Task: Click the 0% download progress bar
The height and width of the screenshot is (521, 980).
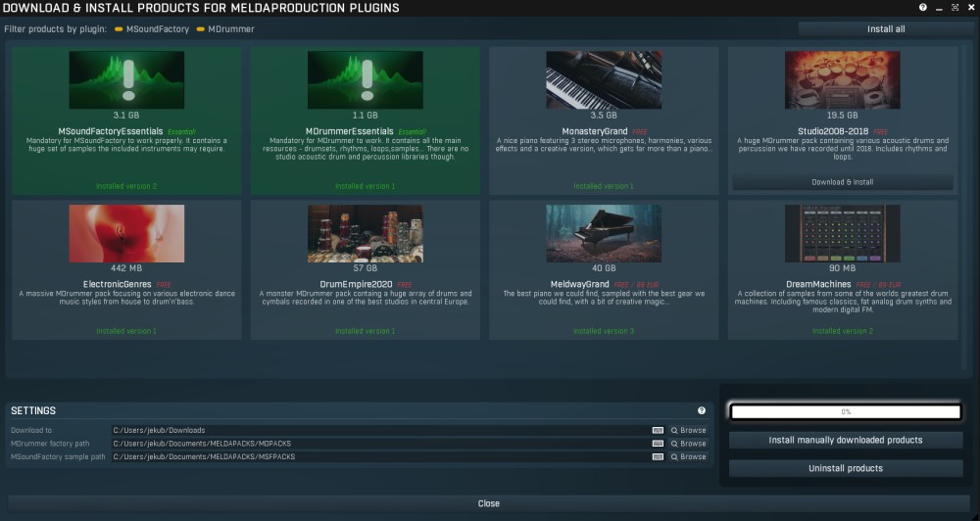Action: [845, 412]
